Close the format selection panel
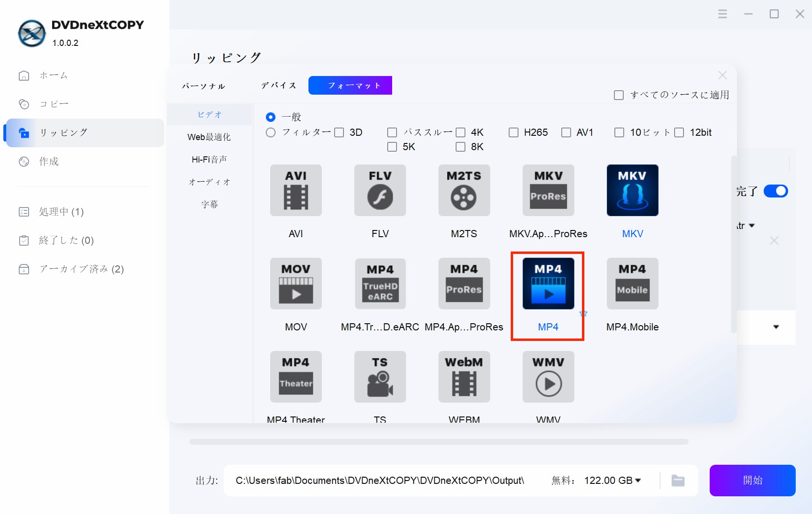Screen dimensions: 812x514 coord(722,75)
